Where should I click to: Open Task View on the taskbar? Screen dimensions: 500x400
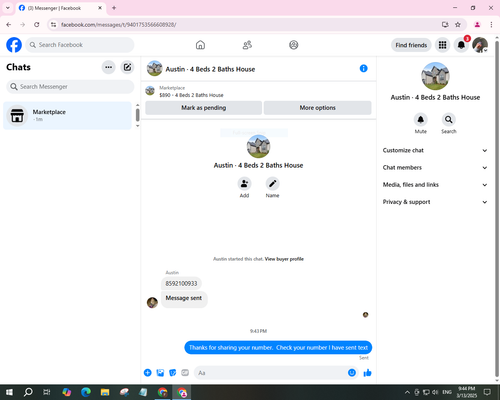47,392
